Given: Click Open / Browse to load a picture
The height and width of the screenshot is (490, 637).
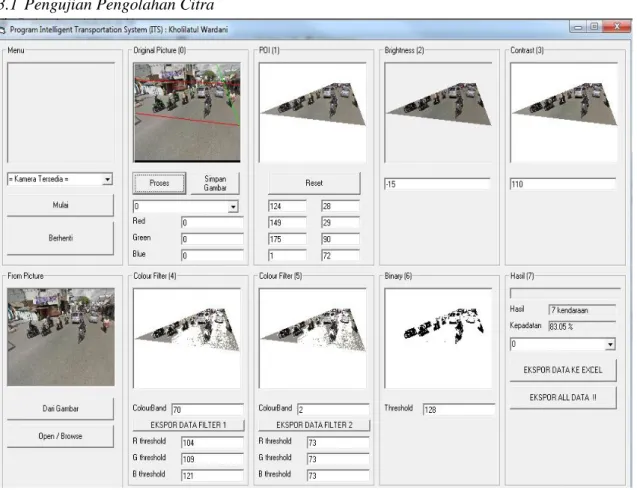Looking at the screenshot, I should click(x=60, y=436).
